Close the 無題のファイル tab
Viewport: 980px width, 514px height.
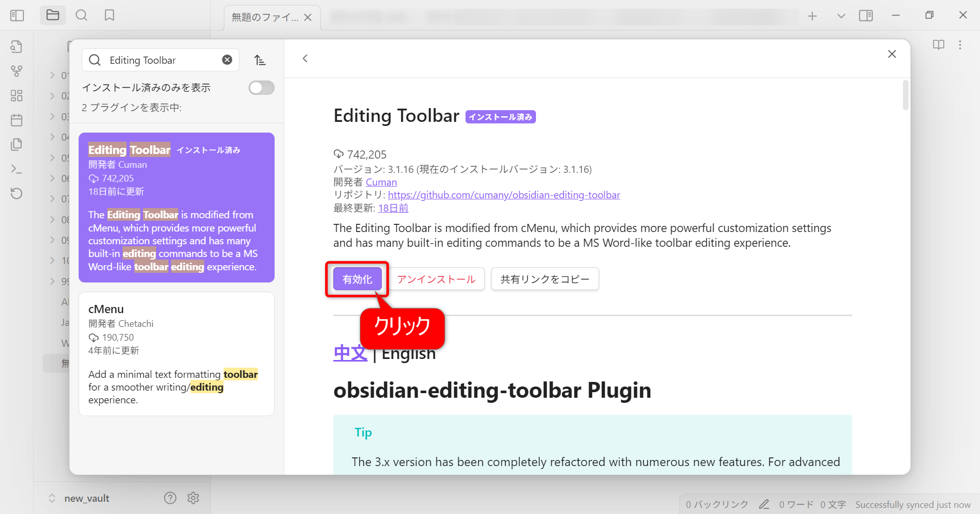tap(308, 17)
